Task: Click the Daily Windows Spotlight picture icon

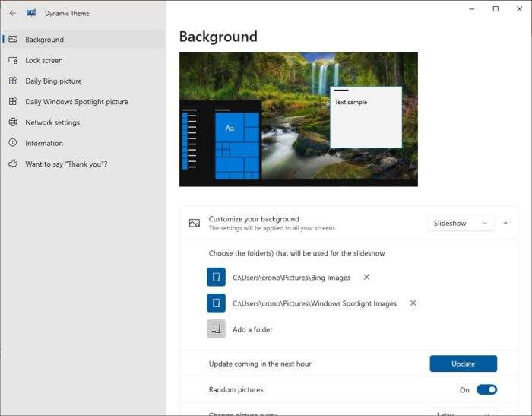Action: tap(13, 102)
